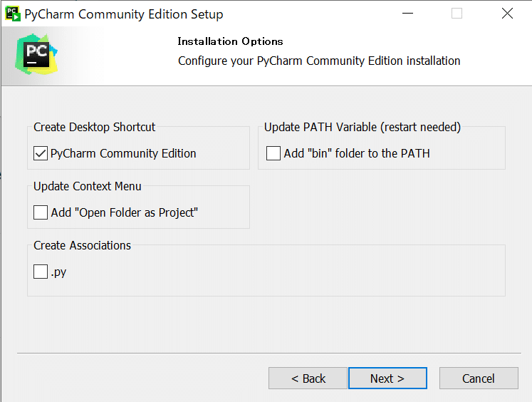Viewport: 532px width, 402px height.
Task: Close the setup window
Action: [507, 14]
